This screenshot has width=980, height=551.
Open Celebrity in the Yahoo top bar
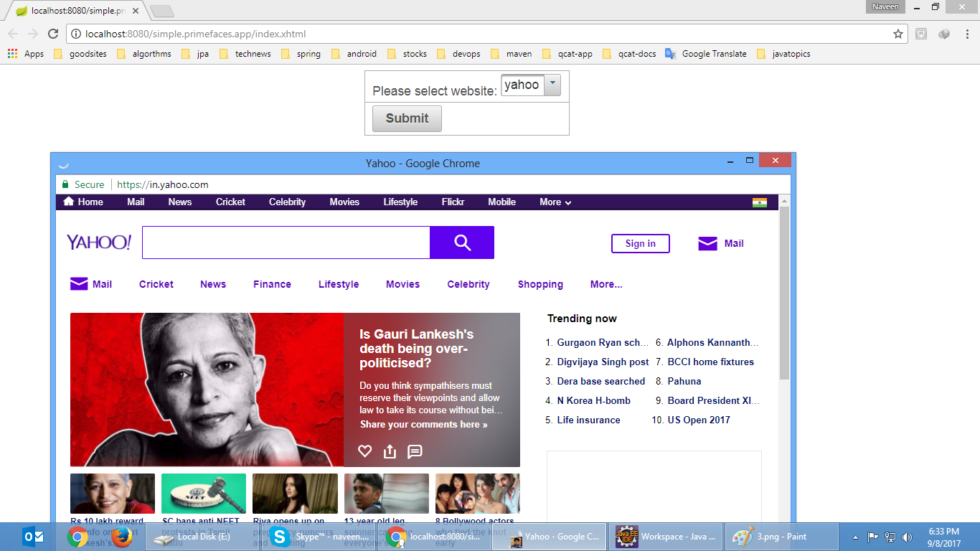click(x=287, y=202)
